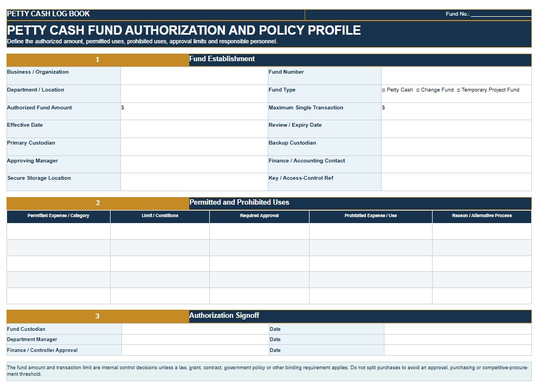This screenshot has height=392, width=547.
Task: Click the Date field beside Fund Custodian
Action: point(458,329)
